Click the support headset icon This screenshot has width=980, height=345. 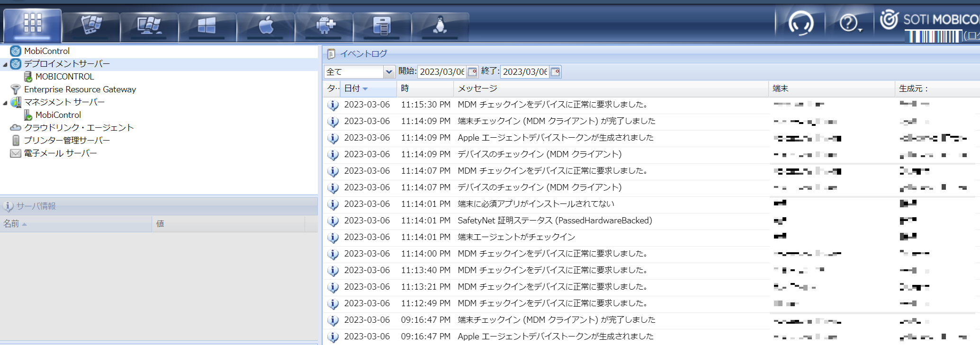pos(800,23)
